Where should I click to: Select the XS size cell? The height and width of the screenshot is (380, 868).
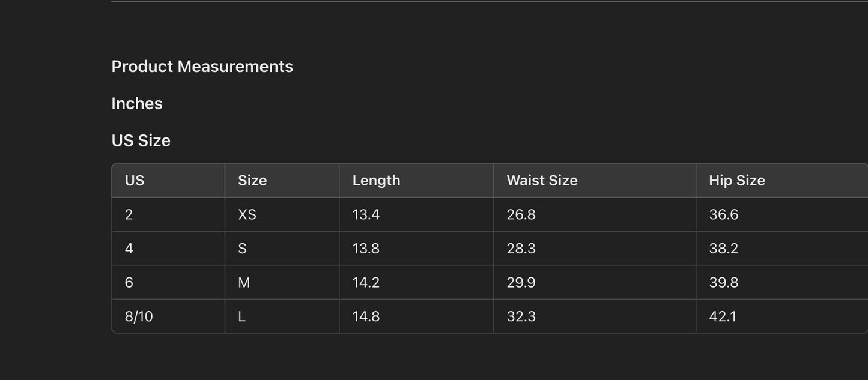247,215
